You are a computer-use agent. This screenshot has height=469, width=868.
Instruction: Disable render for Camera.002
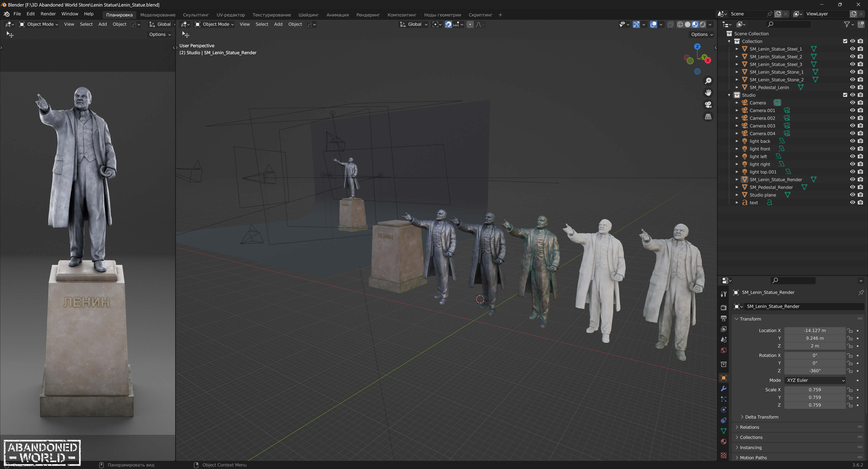coord(860,118)
